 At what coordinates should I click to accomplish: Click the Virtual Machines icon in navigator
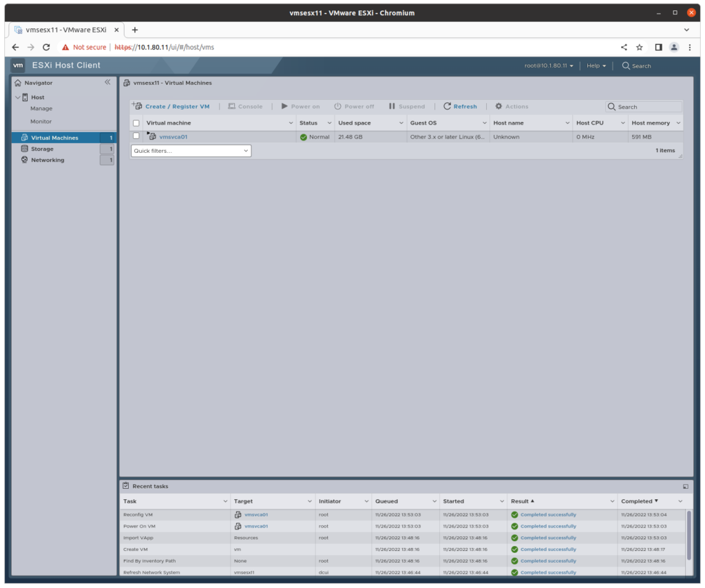click(25, 138)
